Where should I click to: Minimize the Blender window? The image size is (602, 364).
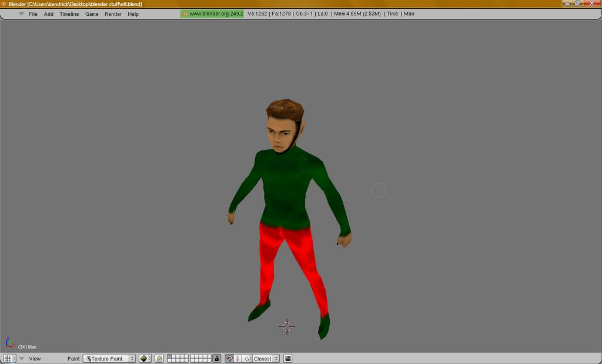pyautogui.click(x=567, y=3)
